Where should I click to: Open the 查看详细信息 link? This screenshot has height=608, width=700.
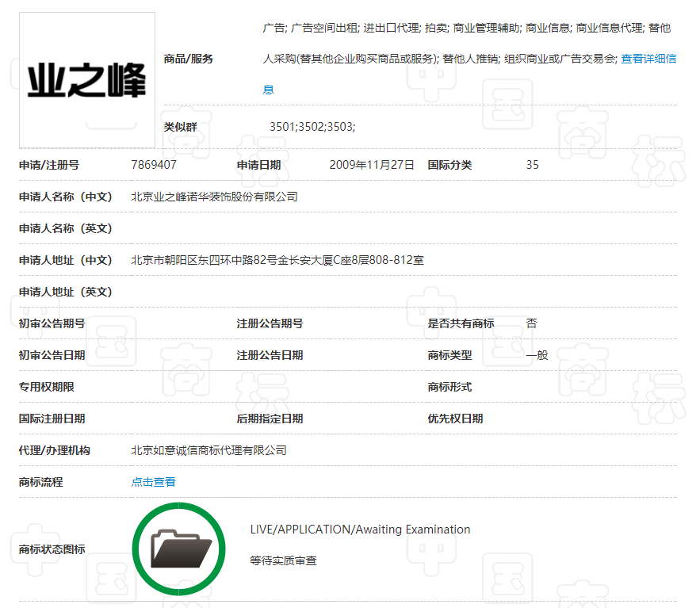coord(648,59)
